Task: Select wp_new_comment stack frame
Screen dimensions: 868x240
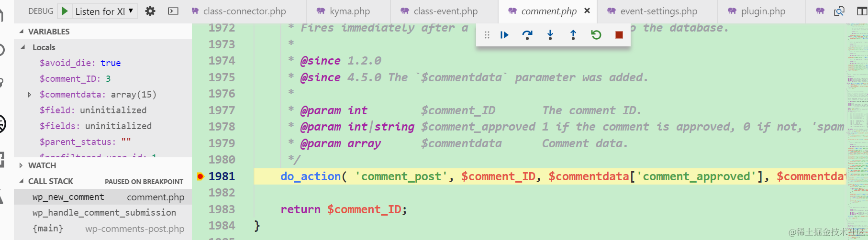Action: (103, 197)
